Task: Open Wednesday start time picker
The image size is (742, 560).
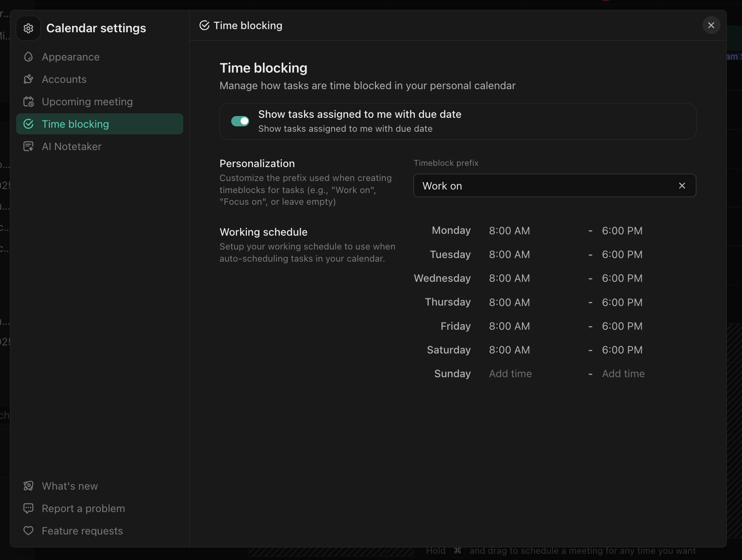Action: [x=509, y=278]
